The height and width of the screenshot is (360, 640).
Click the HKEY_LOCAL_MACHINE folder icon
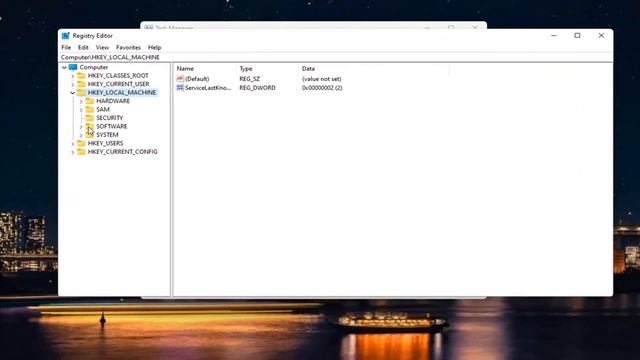(81, 93)
